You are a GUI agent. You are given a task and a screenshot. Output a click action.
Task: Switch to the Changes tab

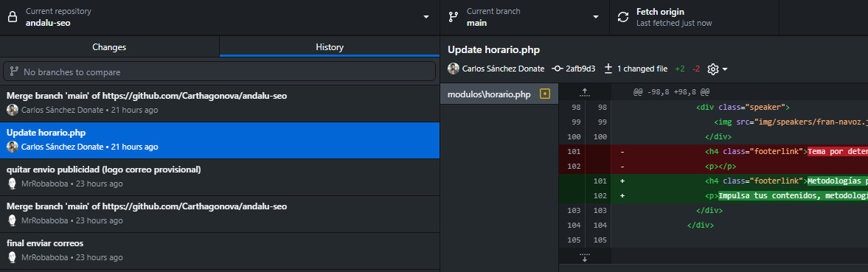tap(110, 47)
